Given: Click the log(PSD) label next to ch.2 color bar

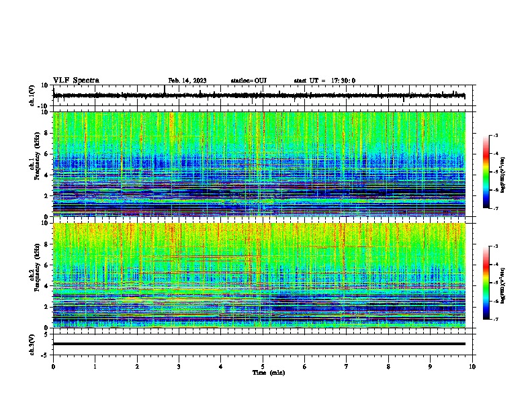Looking at the screenshot, I should click(503, 285).
